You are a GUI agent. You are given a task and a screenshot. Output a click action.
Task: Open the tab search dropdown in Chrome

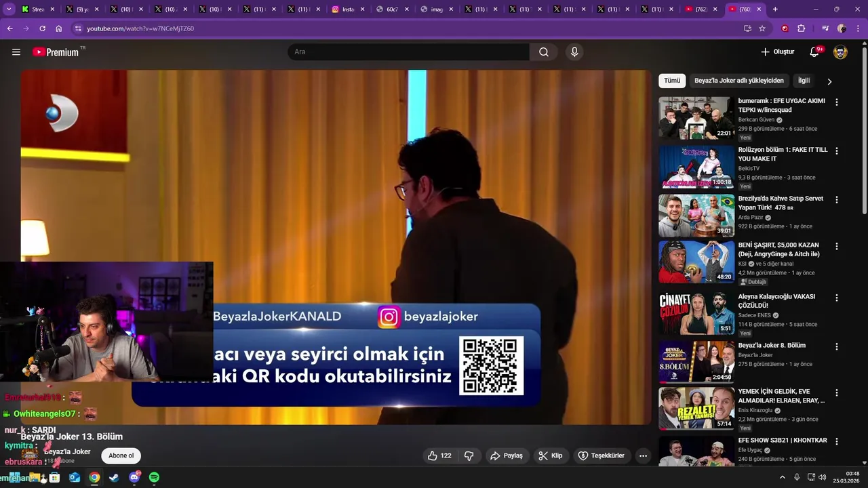(9, 9)
